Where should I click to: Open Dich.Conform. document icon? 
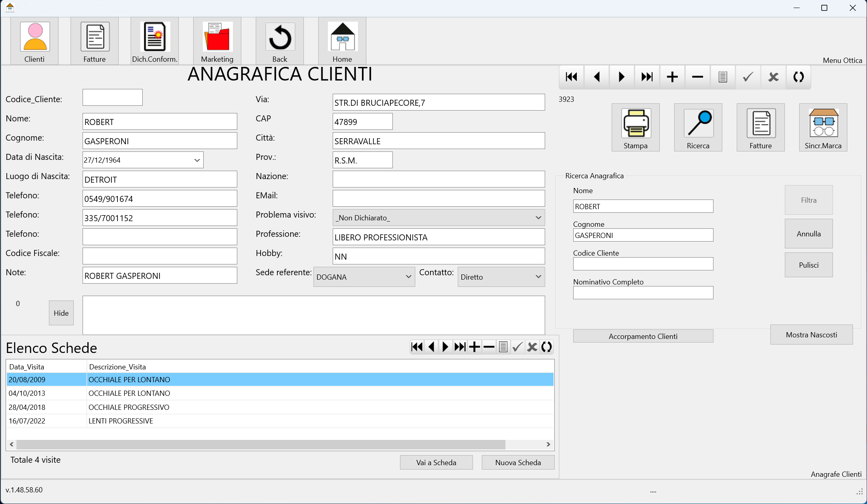coord(155,41)
